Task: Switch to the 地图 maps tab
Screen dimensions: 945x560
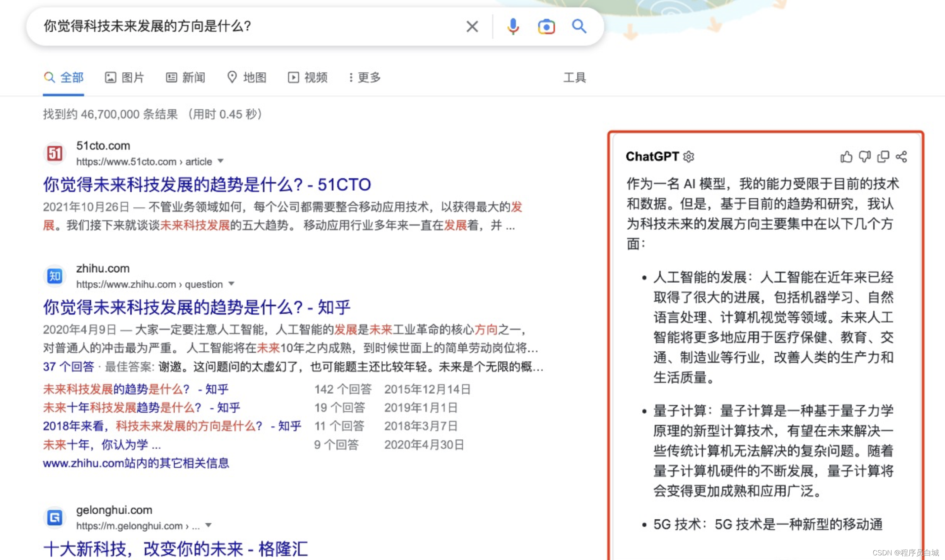Action: 247,77
